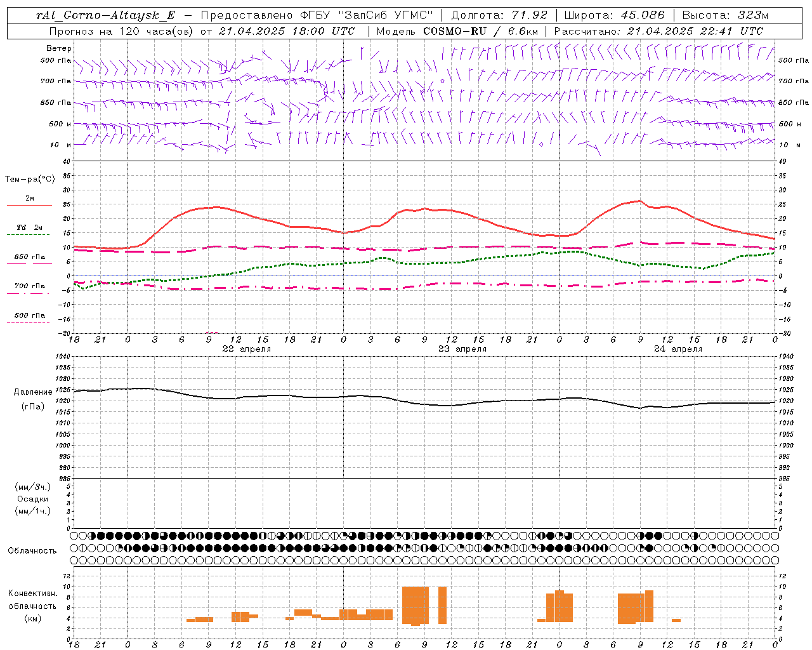Click the (км) unit label

click(x=33, y=619)
